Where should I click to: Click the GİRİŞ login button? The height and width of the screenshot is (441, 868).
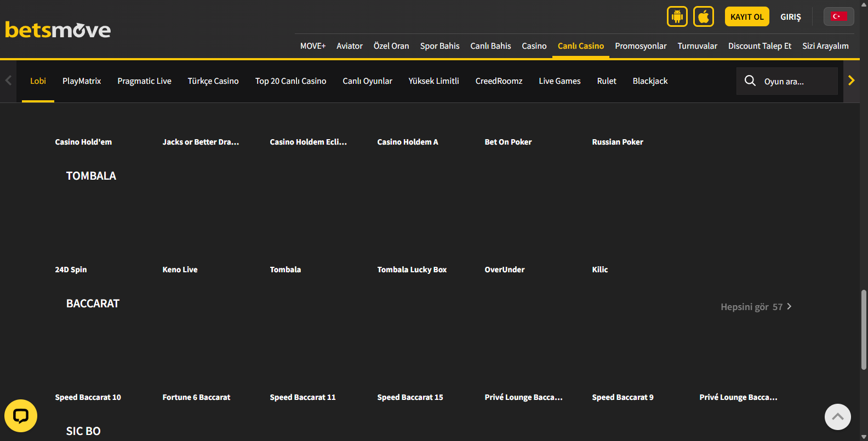790,17
